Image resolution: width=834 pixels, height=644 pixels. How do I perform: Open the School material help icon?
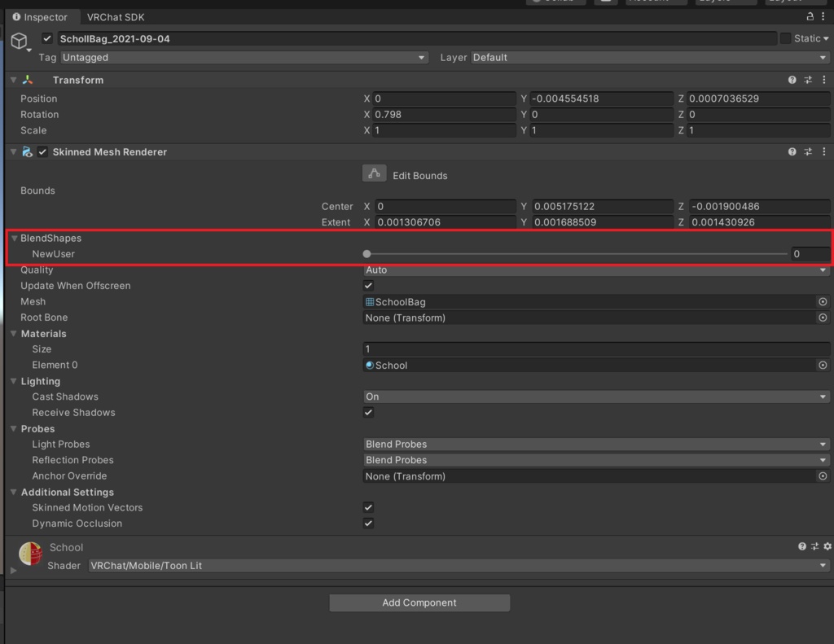(x=802, y=546)
